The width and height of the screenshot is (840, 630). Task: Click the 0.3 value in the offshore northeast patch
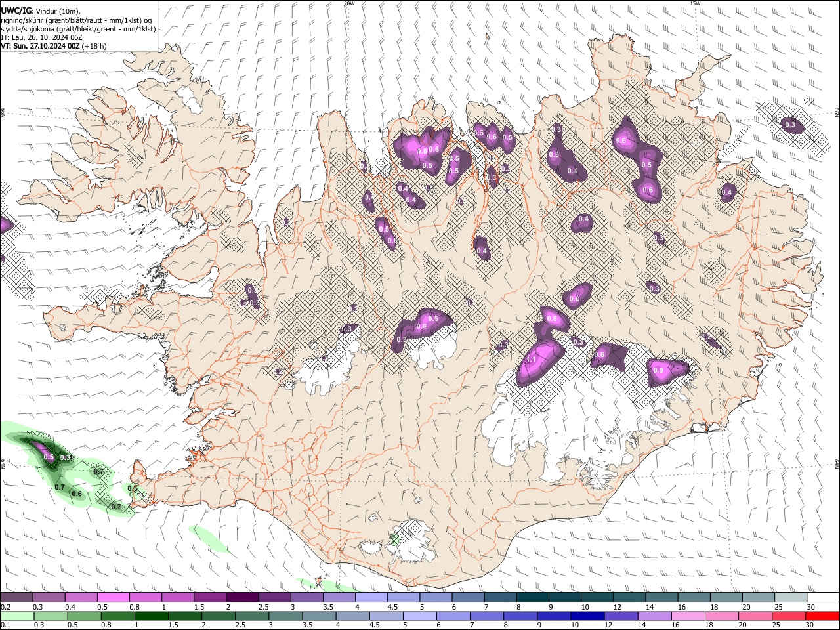(790, 125)
